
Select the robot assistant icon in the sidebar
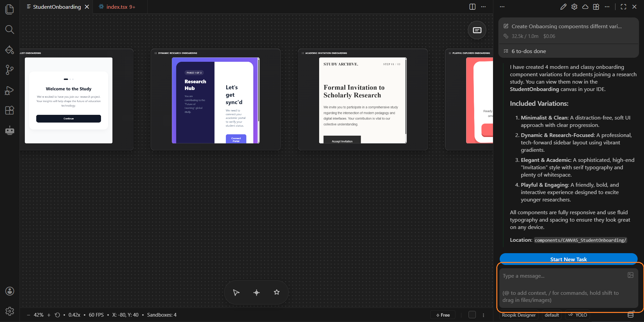(9, 130)
